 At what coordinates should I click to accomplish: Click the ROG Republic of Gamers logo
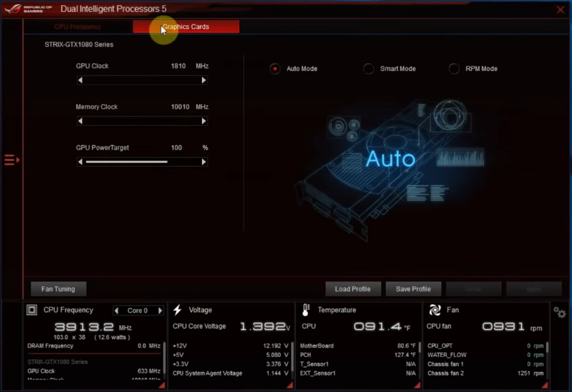[28, 9]
